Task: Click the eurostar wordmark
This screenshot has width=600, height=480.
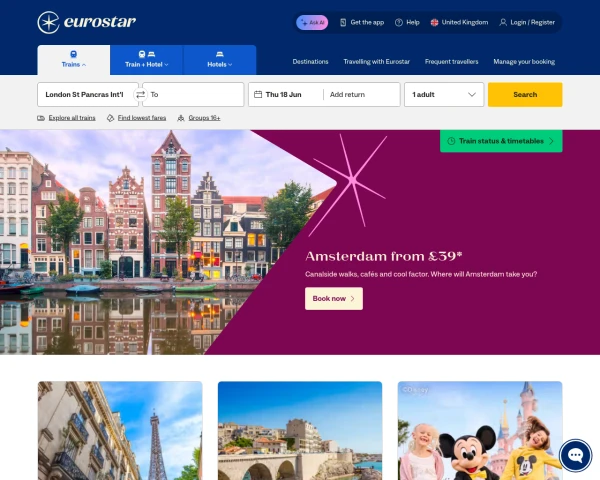Action: pyautogui.click(x=100, y=22)
